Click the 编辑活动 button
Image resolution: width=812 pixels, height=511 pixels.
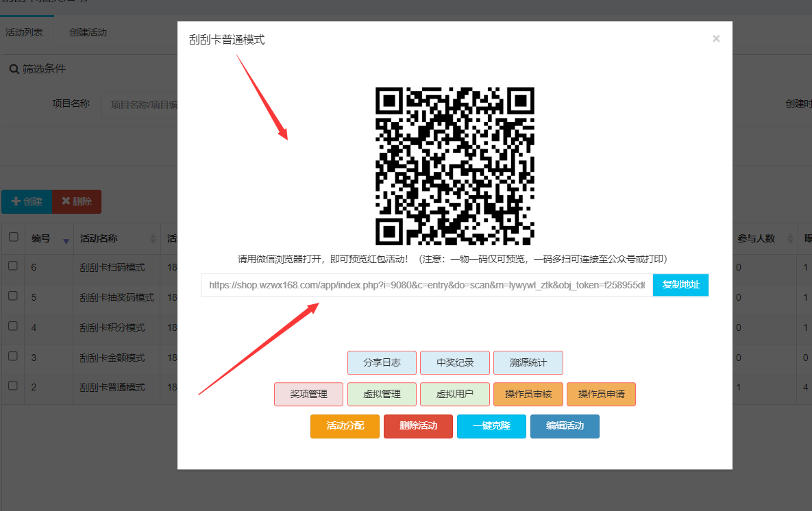565,426
